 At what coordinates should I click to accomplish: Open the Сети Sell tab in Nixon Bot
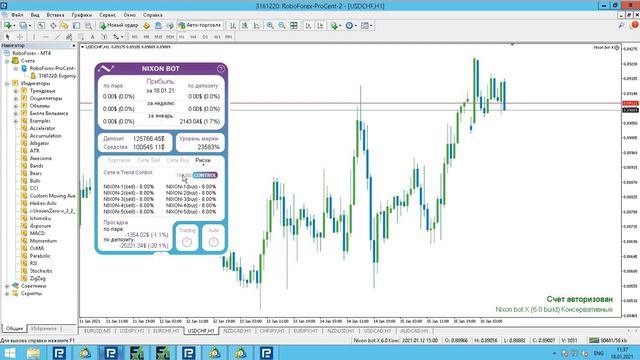(149, 160)
